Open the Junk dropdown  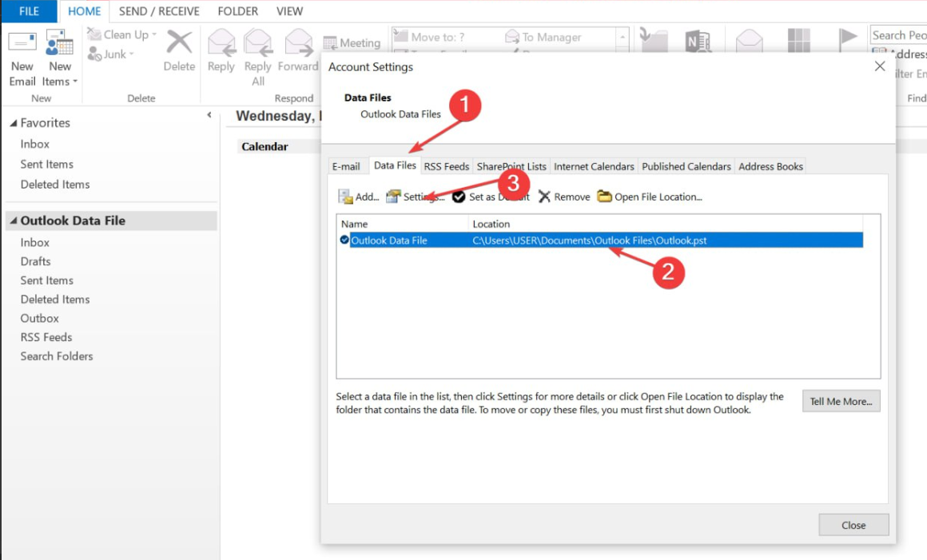click(111, 54)
